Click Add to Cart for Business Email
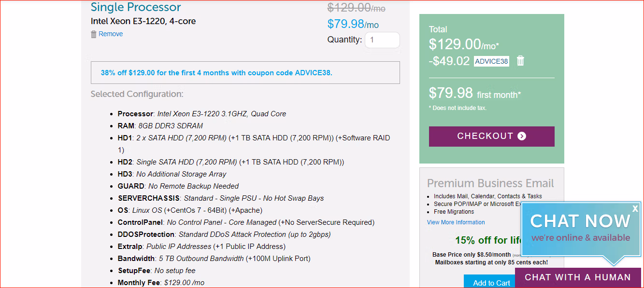This screenshot has width=644, height=288. 491,283
